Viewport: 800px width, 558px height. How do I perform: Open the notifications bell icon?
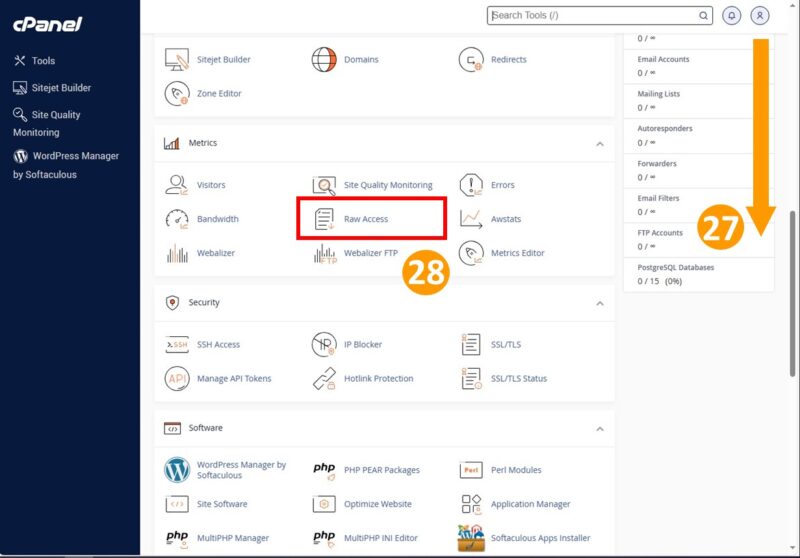click(731, 15)
